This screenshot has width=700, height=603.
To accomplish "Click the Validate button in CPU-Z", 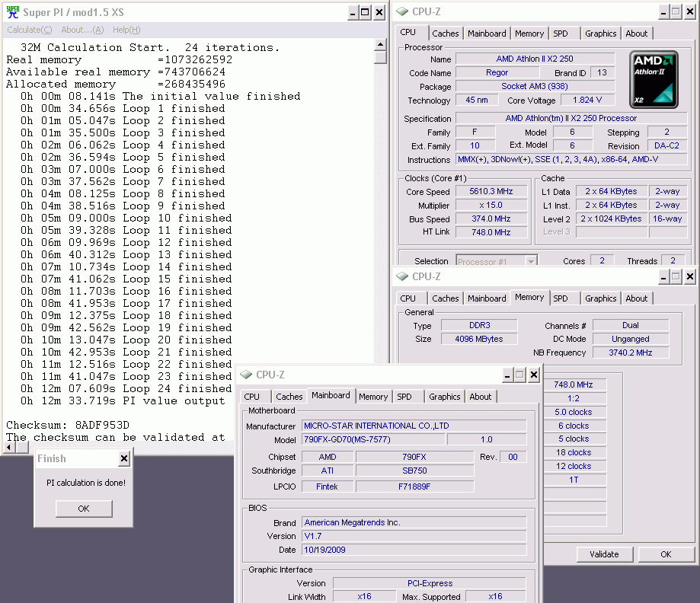I will 604,554.
